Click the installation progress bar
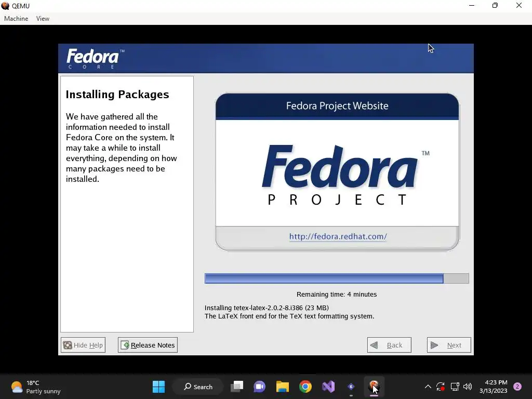This screenshot has height=399, width=532. click(x=337, y=278)
